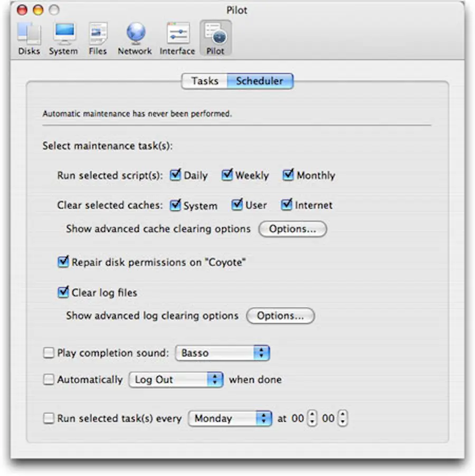Enable 'Play completion sound'
The width and height of the screenshot is (475, 476).
pyautogui.click(x=48, y=353)
